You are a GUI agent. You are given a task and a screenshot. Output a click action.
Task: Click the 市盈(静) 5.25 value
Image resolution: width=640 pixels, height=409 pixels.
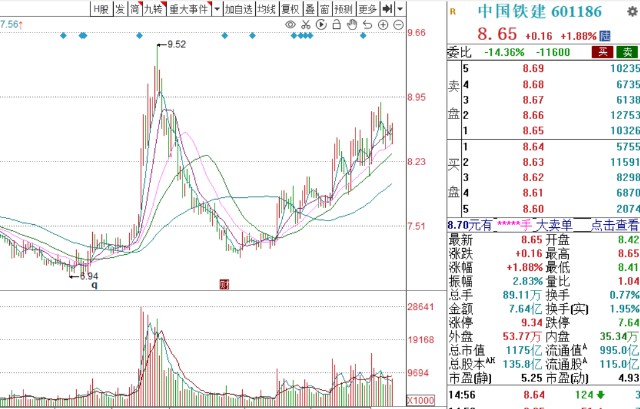click(x=532, y=378)
